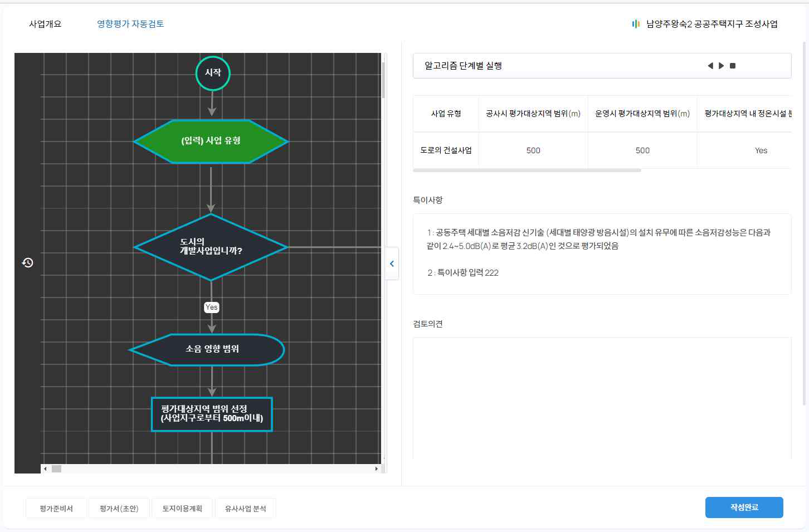Select 영향평가 자동검토 tab
Screen dimensions: 809x532
tap(130, 24)
